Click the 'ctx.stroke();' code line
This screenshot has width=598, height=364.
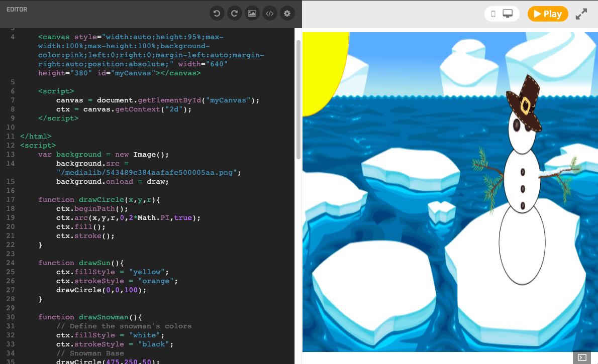point(85,236)
